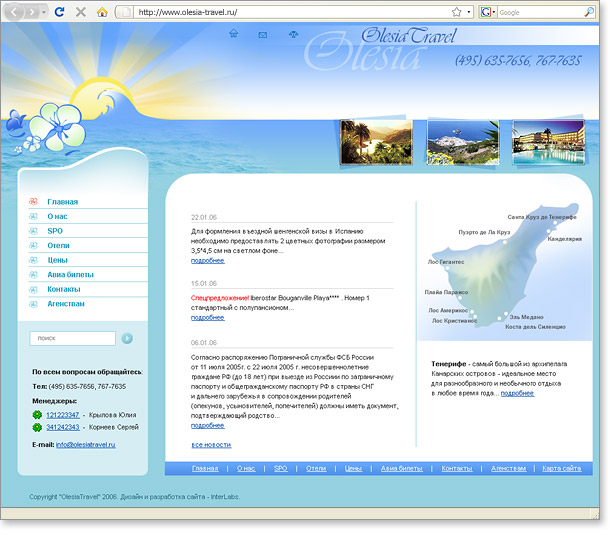611x535 pixels.
Task: Open Агенствам in the left sidebar menu
Action: coord(66,304)
